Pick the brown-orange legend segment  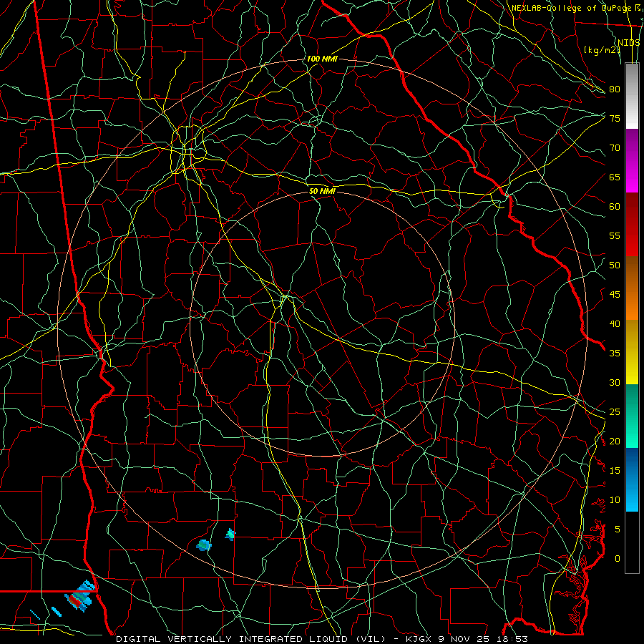(632, 288)
